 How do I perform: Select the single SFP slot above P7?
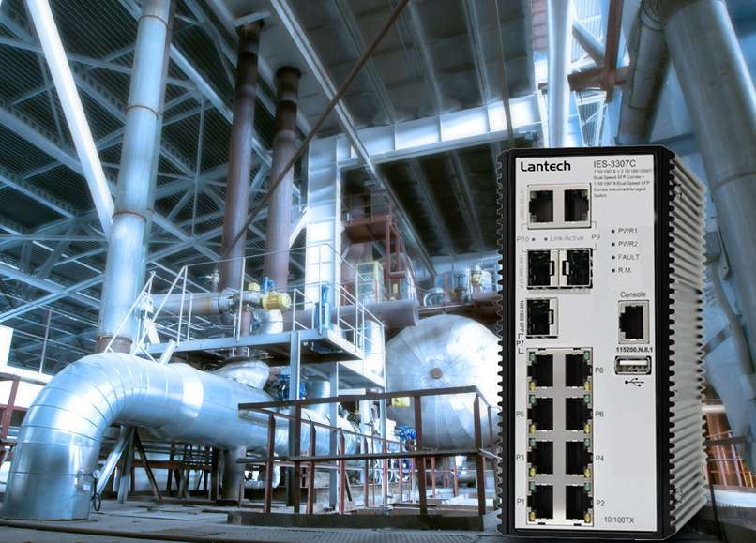[541, 317]
